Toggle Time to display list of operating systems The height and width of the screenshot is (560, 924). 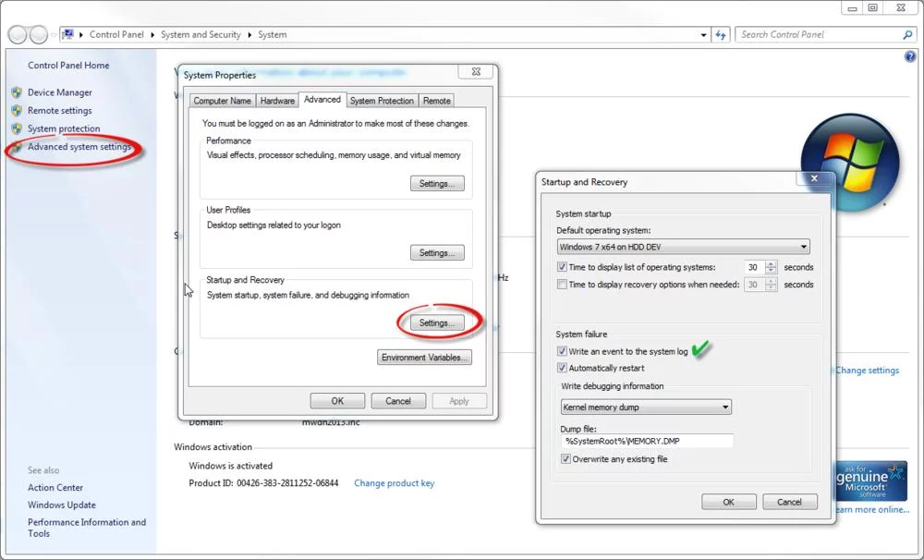[x=562, y=267]
